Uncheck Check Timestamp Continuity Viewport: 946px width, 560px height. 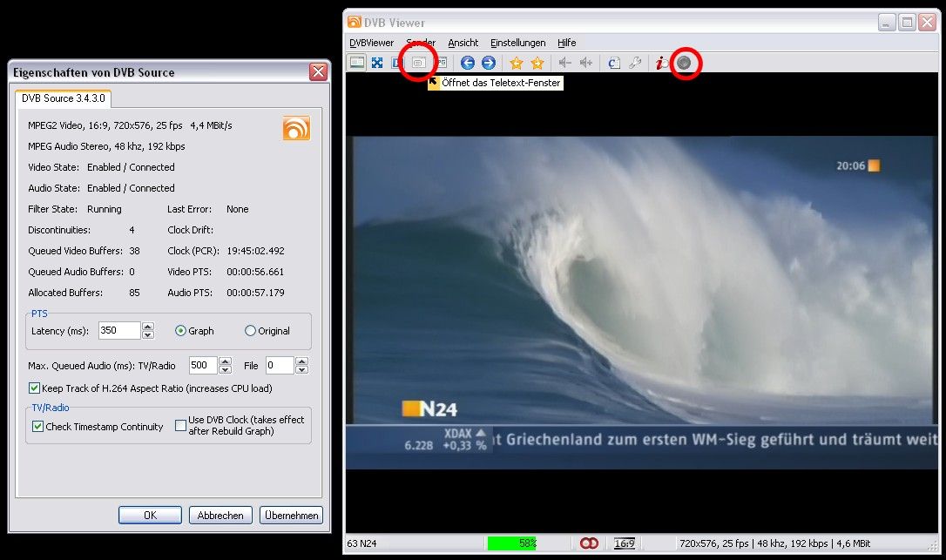(38, 427)
